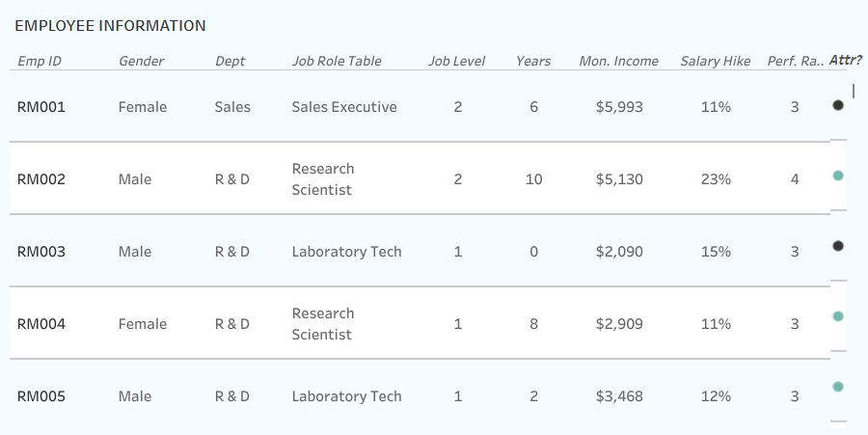This screenshot has height=435, width=868.
Task: Click the teal attrition dot for RM005
Action: point(838,387)
